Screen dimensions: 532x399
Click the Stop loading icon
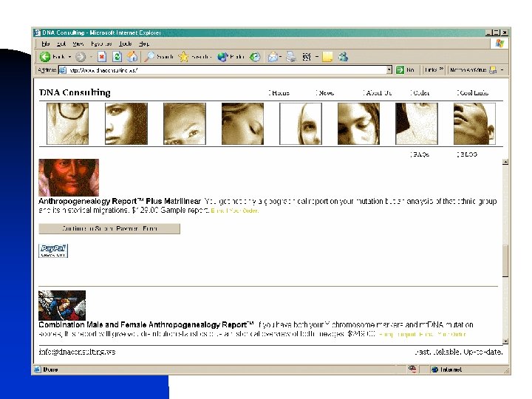pos(102,57)
